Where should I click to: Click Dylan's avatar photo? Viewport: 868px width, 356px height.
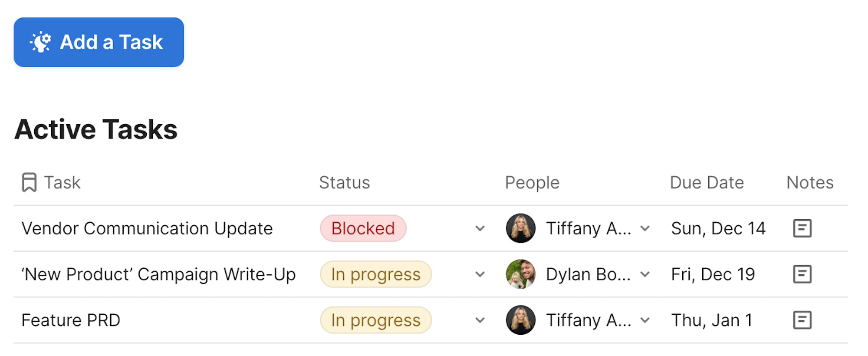[x=520, y=274]
